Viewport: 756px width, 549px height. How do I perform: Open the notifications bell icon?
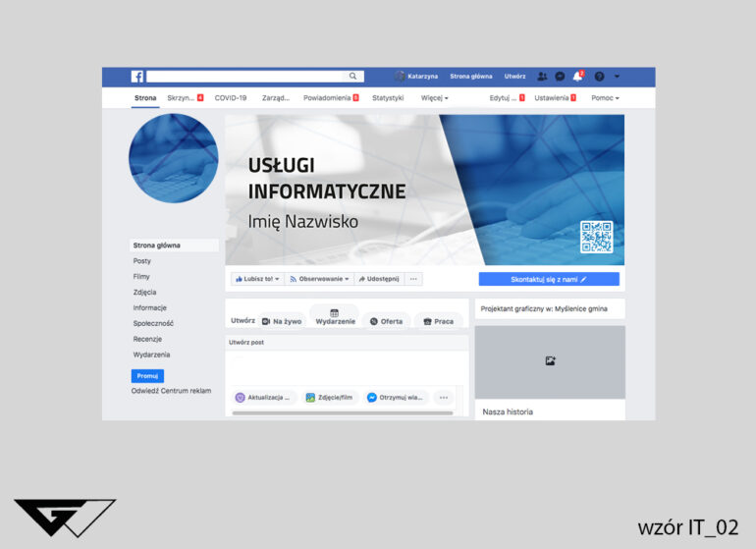coord(577,77)
